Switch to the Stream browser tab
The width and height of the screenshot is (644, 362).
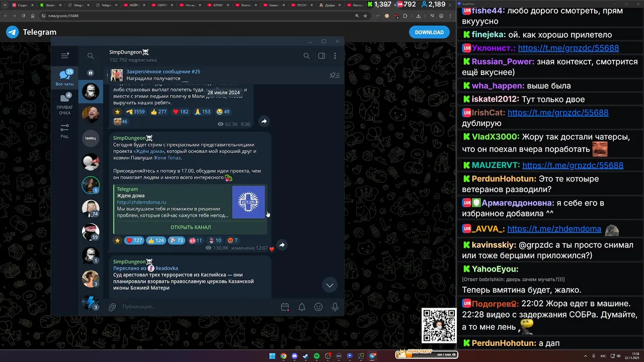(50, 5)
